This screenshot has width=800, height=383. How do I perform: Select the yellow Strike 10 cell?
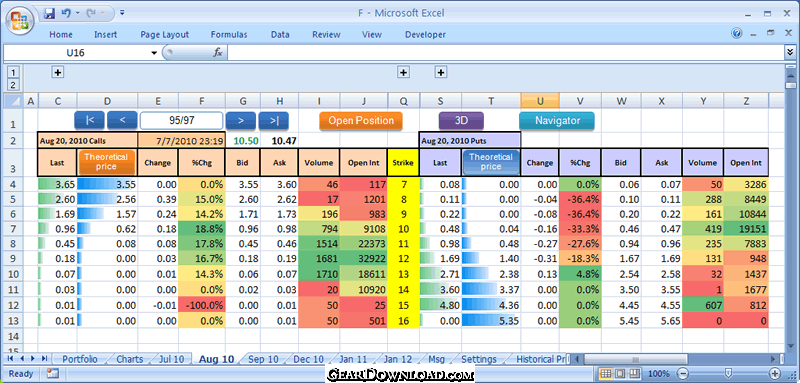(x=404, y=229)
